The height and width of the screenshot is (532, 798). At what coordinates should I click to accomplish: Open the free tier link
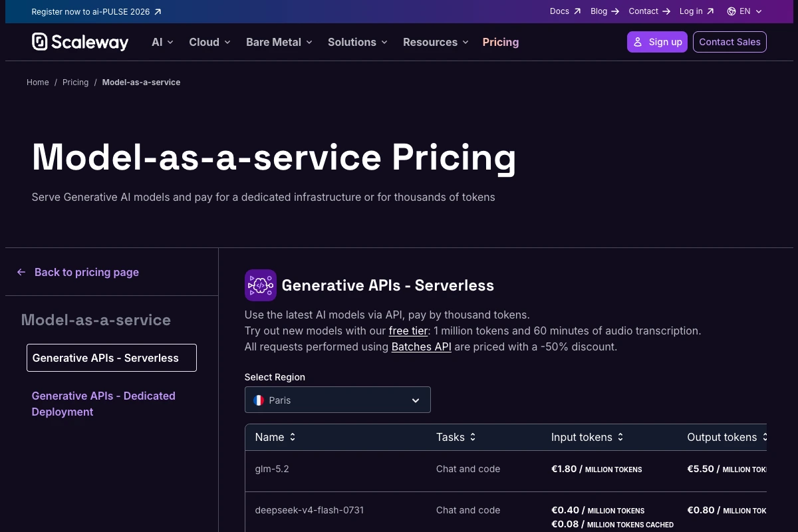(408, 331)
